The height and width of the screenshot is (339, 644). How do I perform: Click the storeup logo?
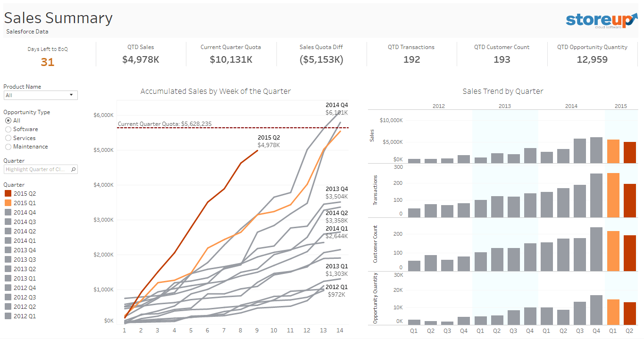point(601,20)
